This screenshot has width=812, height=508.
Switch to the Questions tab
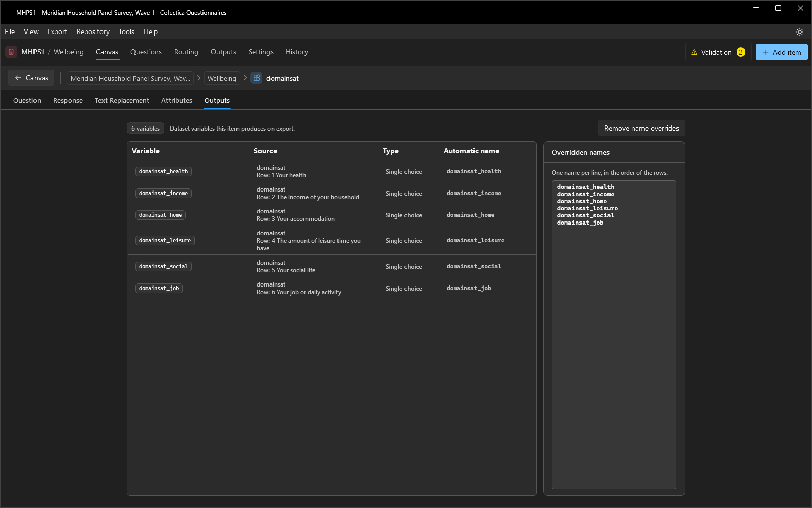coord(146,52)
